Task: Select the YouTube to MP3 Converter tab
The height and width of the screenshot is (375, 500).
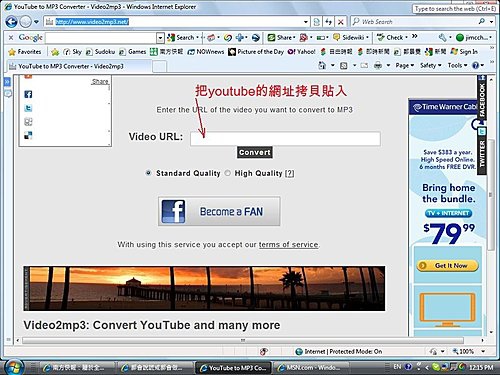Action: coord(79,66)
